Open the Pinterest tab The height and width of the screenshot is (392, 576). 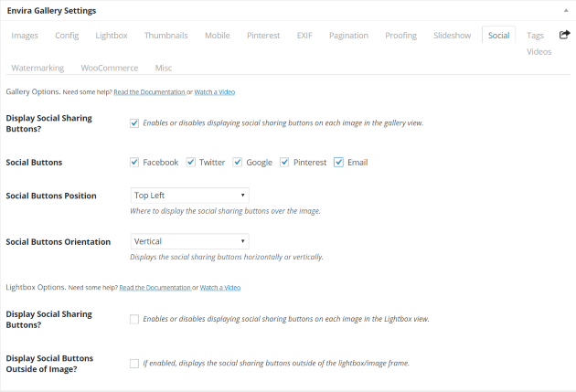[x=263, y=36]
